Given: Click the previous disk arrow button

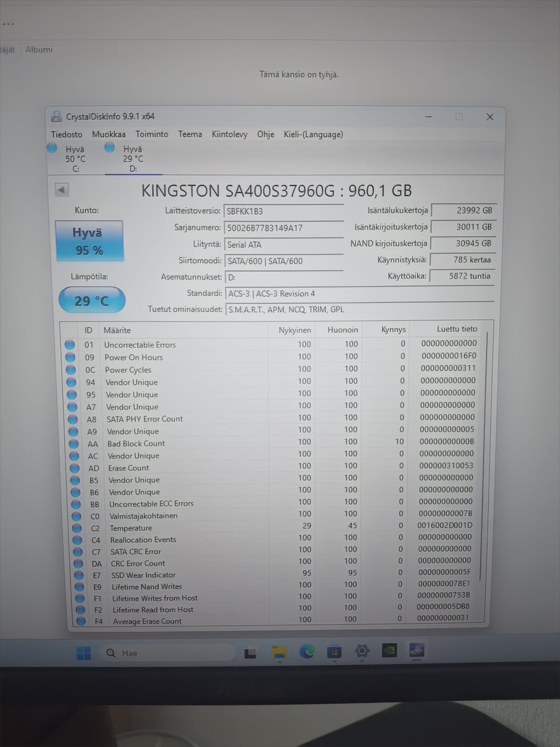Looking at the screenshot, I should pos(62,190).
